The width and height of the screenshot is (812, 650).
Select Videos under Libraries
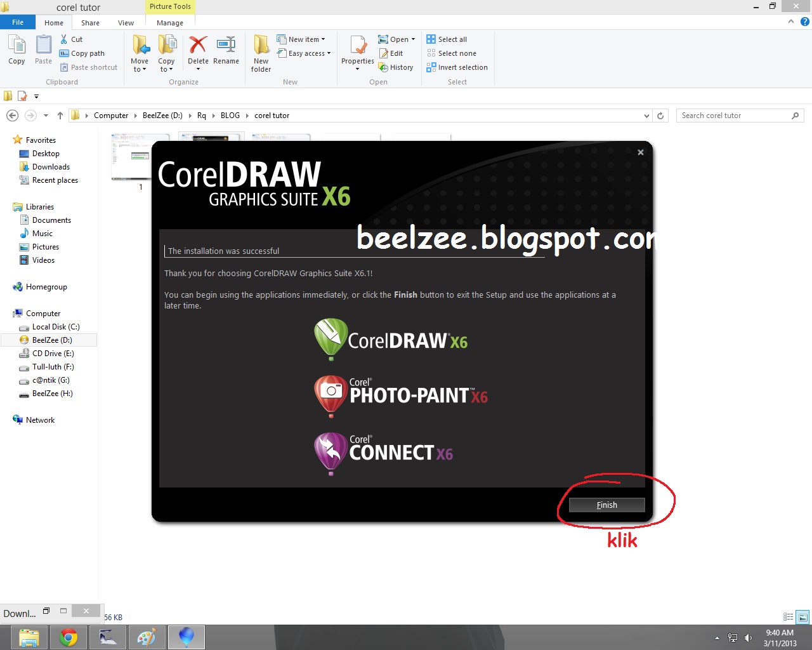tap(43, 260)
